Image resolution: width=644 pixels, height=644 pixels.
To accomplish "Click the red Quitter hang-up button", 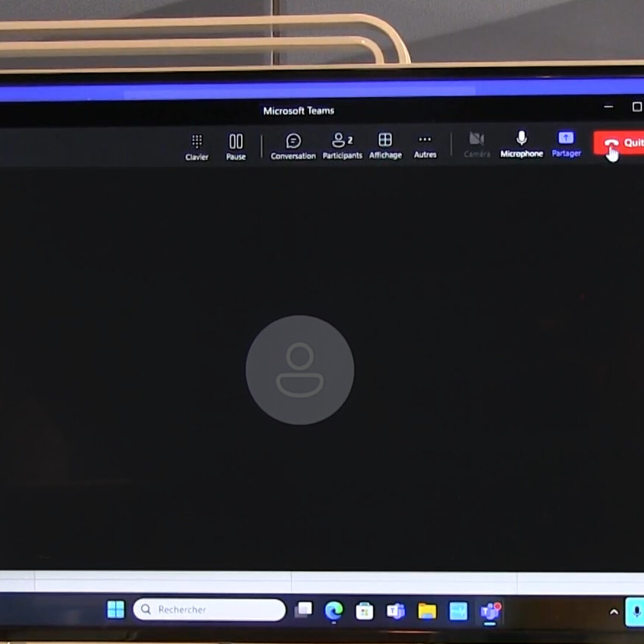I will 619,143.
